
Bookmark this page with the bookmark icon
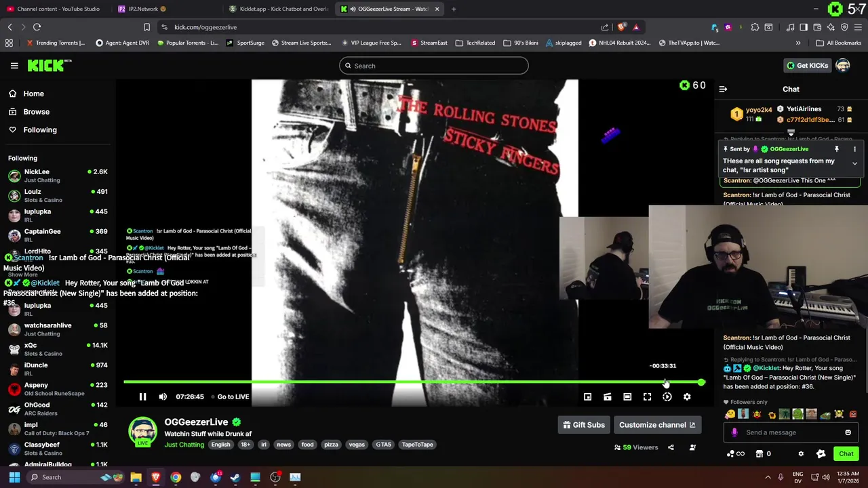pos(146,27)
